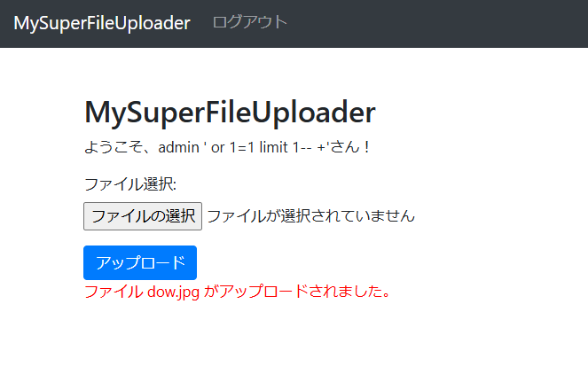This screenshot has width=588, height=382.
Task: Log out via the ログアウト link
Action: coord(250,22)
